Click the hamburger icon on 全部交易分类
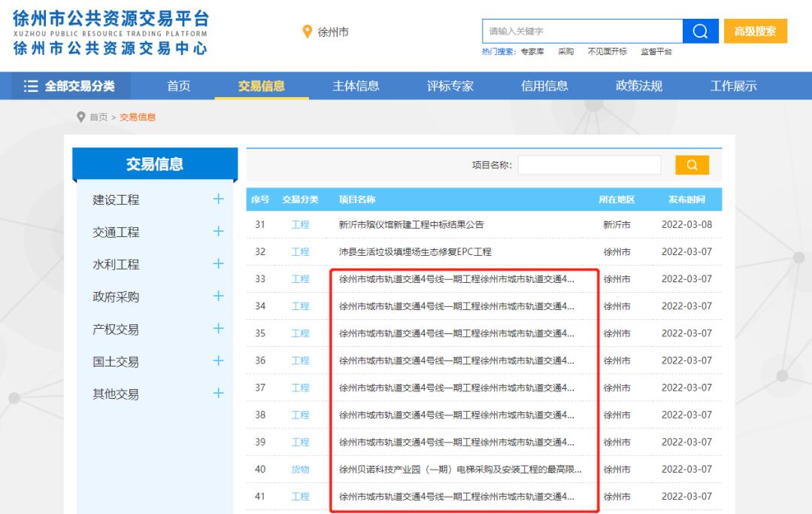Viewport: 812px width, 514px height. tap(30, 85)
